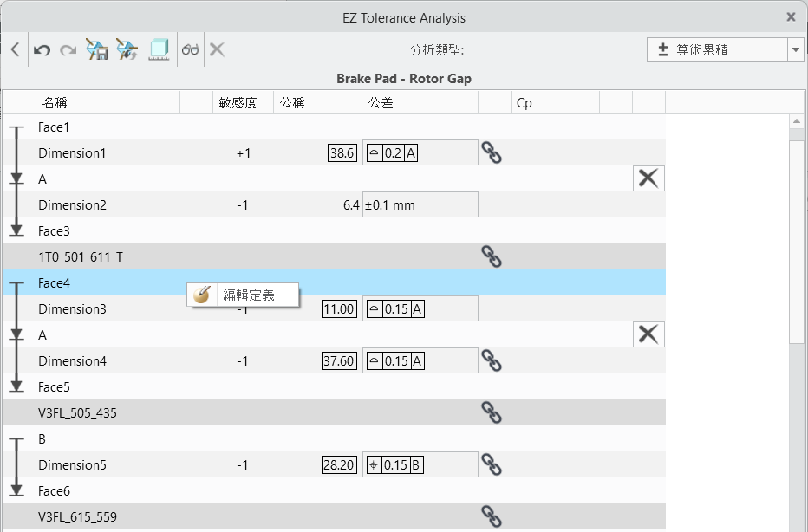The width and height of the screenshot is (808, 532).
Task: Click the nominal value 28.20
Action: click(339, 465)
